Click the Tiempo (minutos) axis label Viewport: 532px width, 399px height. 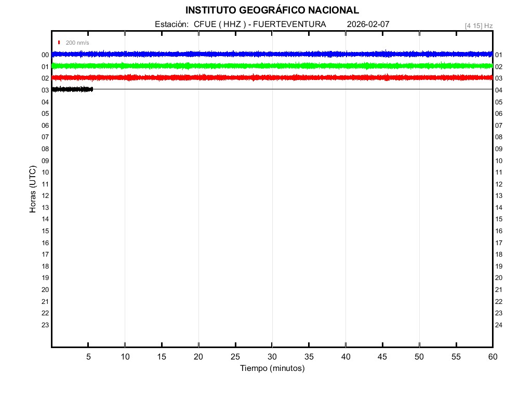tap(272, 368)
